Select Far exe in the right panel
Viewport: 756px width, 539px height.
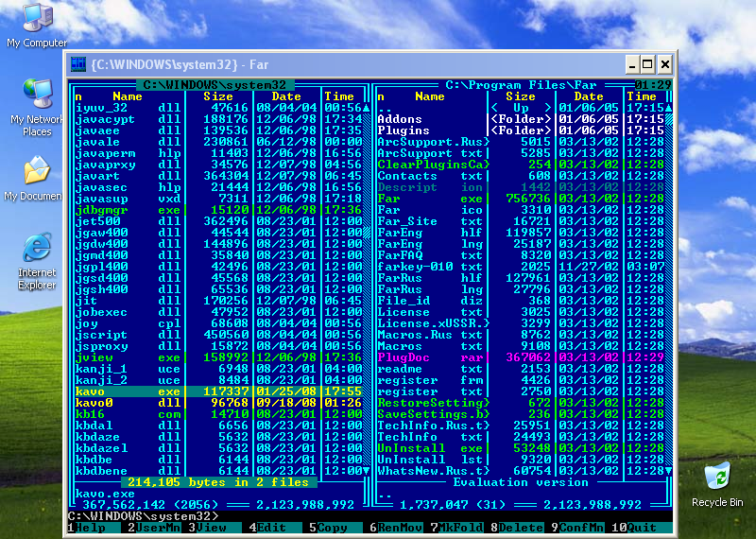pos(521,199)
